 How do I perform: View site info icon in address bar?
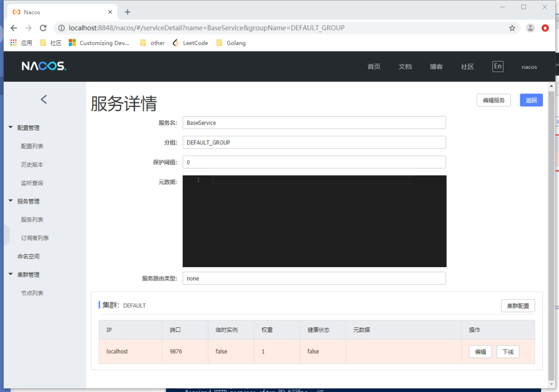point(61,28)
